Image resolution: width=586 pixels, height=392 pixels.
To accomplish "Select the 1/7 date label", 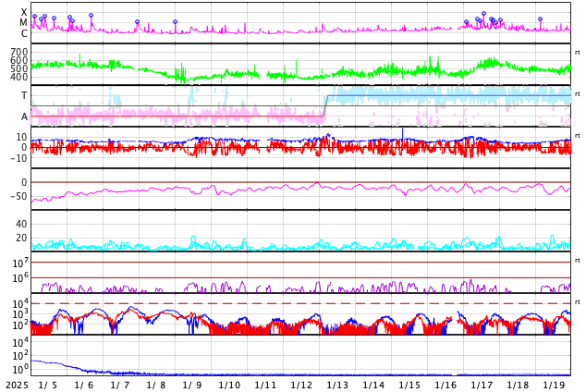I will point(120,386).
